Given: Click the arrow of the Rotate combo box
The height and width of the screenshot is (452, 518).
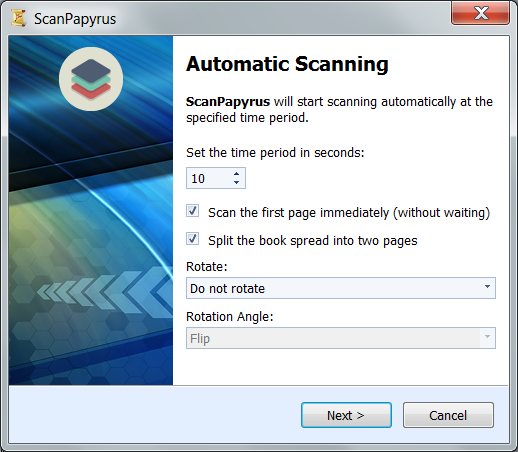Looking at the screenshot, I should tap(487, 287).
